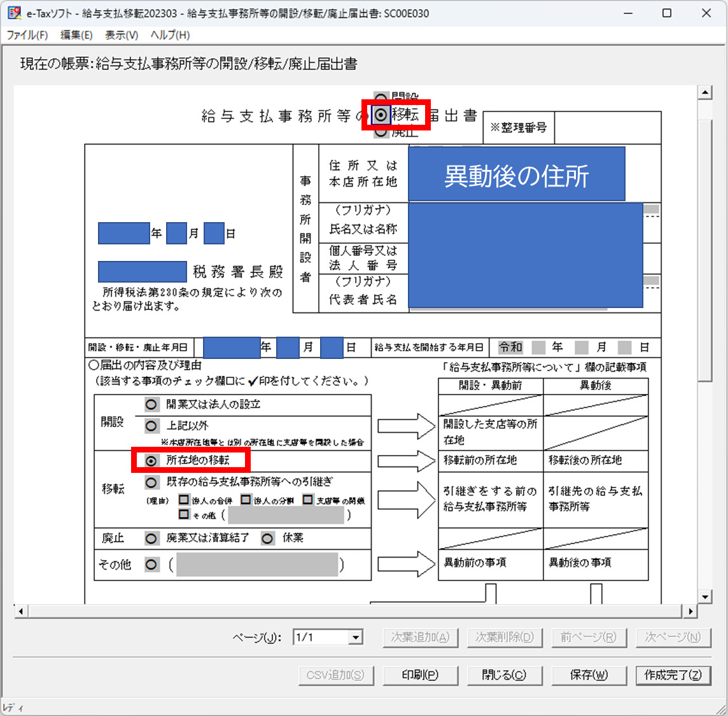Open the 編集(E) menu
Screen dimensions: 728x716
point(76,35)
